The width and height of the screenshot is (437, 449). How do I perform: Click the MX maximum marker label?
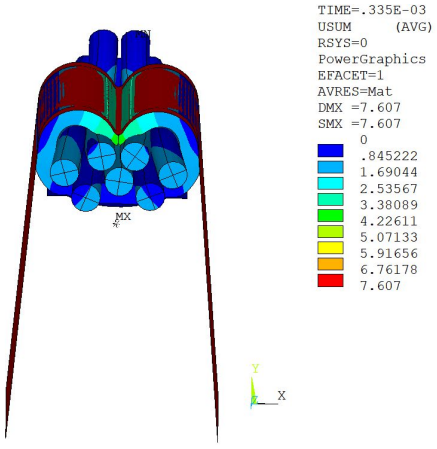click(x=123, y=217)
